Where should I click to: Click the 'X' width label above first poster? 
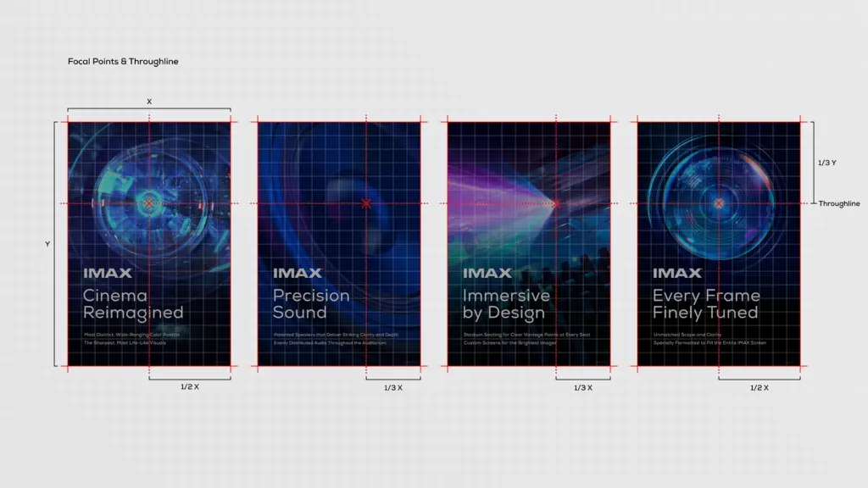[149, 102]
